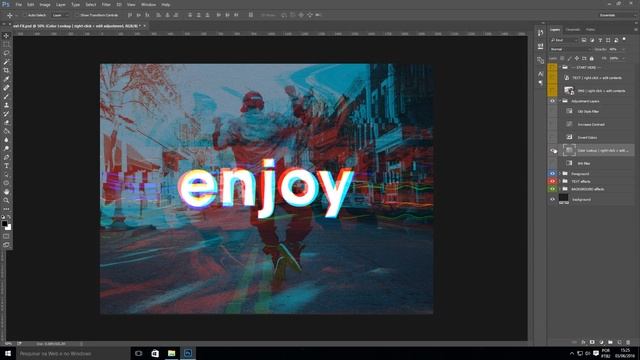The image size is (640, 360).
Task: Click lock position icon in Layers panel
Action: (x=577, y=58)
